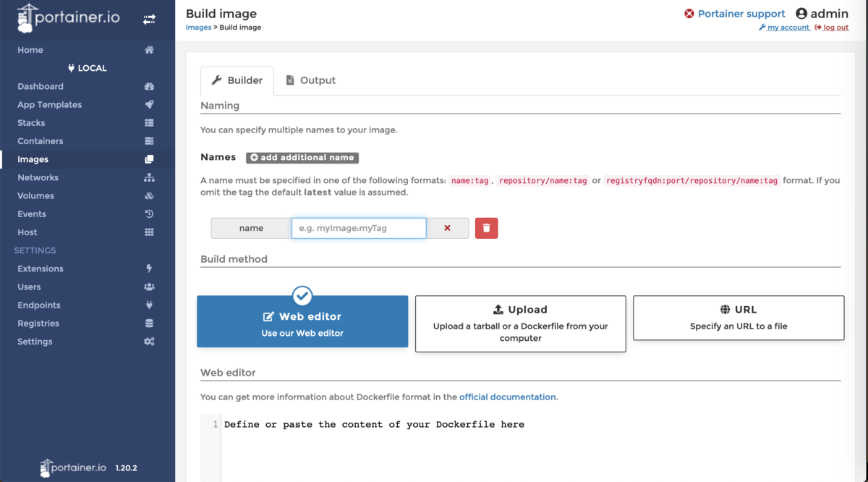The height and width of the screenshot is (482, 868).
Task: Click the Networks sitemap icon
Action: (x=149, y=177)
